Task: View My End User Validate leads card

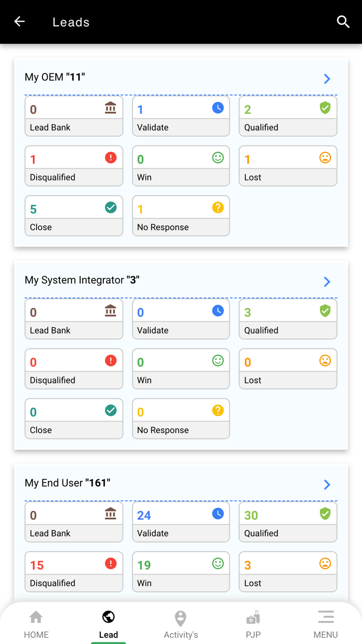Action: (x=180, y=522)
